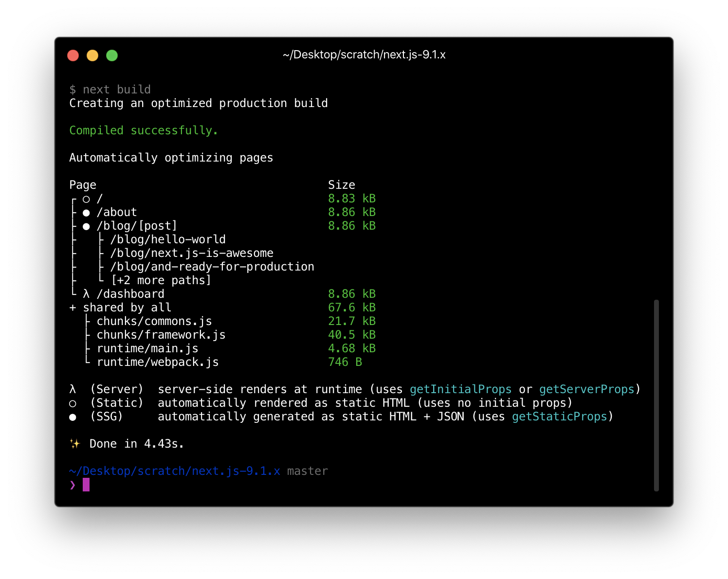Click the green zoom window button
This screenshot has width=728, height=579.
tap(112, 55)
